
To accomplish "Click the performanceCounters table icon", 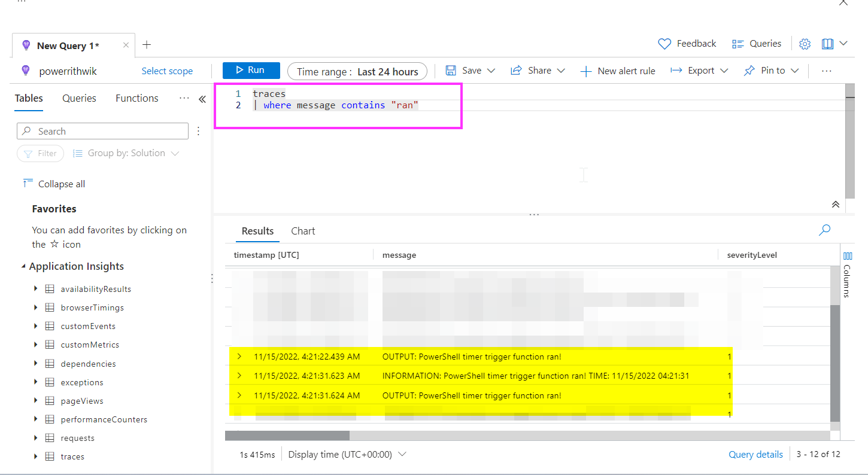I will coord(50,419).
